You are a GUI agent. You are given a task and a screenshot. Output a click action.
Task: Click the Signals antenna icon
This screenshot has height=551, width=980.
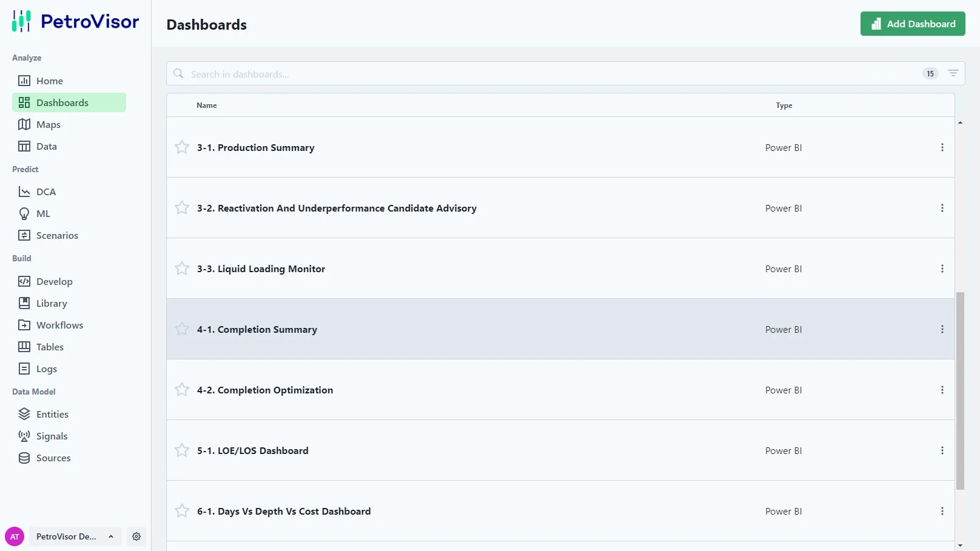(x=24, y=436)
